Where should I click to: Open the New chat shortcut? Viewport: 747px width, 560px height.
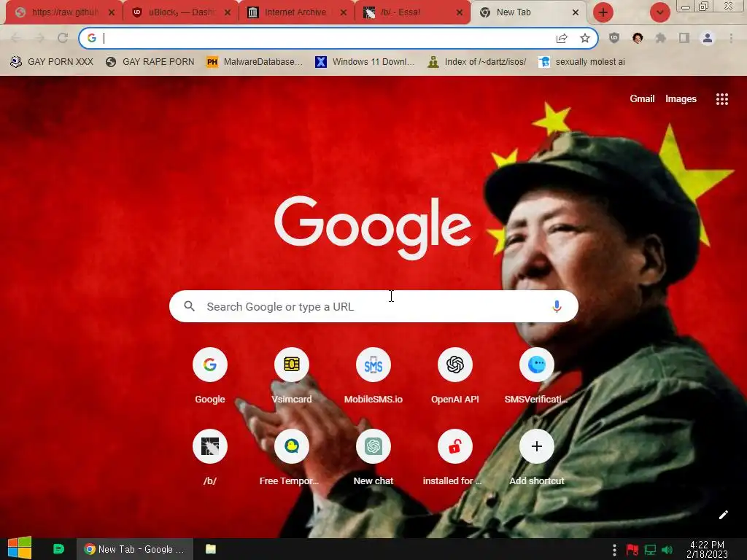tap(373, 447)
